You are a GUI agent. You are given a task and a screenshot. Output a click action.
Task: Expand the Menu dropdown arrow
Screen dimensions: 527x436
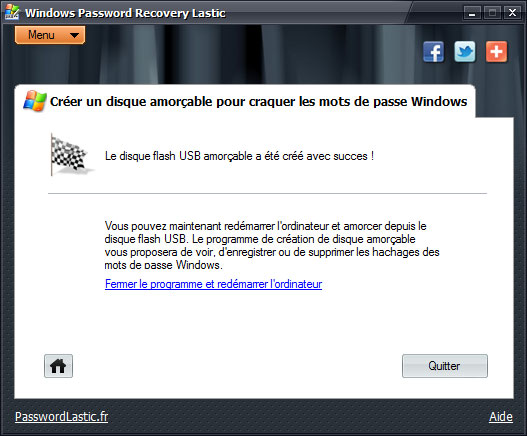pos(74,35)
